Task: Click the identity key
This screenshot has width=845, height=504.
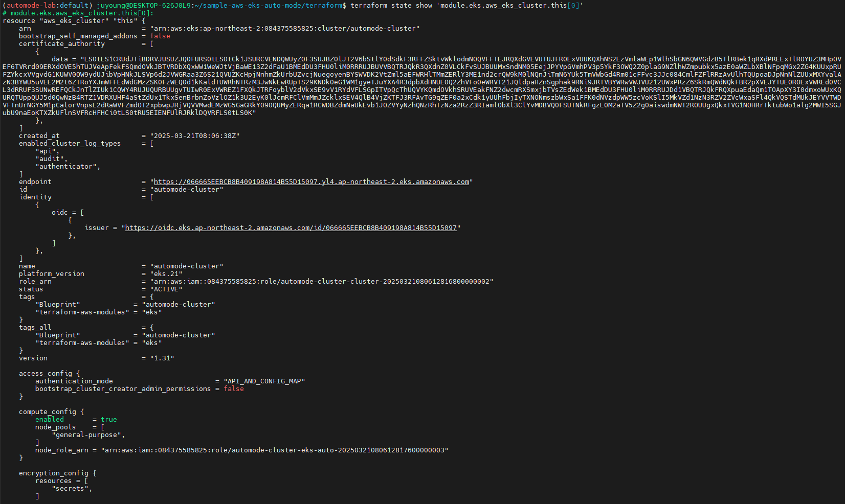Action: click(x=35, y=197)
